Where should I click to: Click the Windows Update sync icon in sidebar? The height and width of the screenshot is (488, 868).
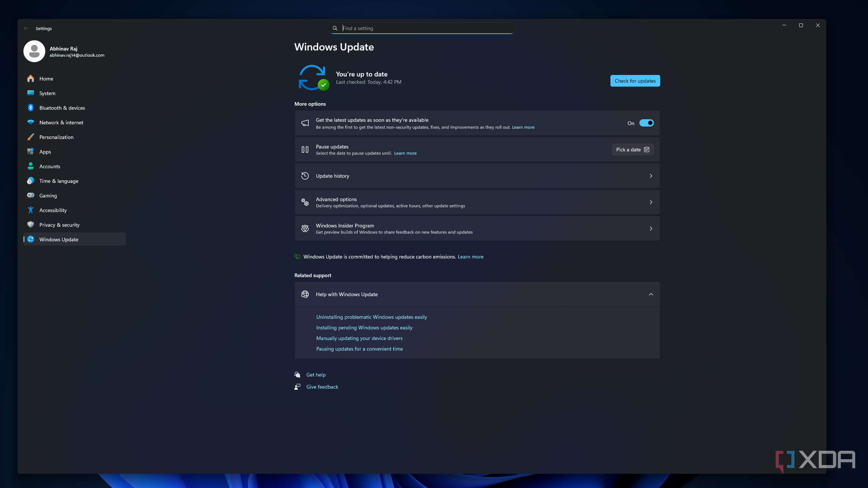pos(31,239)
